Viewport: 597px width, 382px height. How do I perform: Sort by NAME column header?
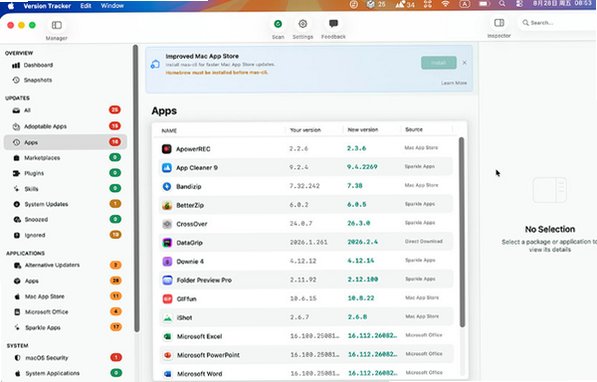coord(169,131)
